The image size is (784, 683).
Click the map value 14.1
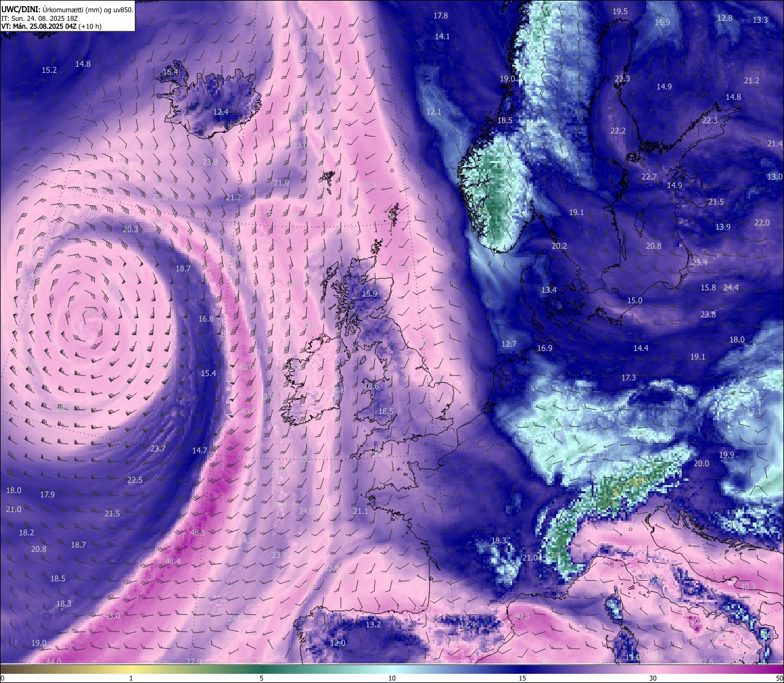442,37
